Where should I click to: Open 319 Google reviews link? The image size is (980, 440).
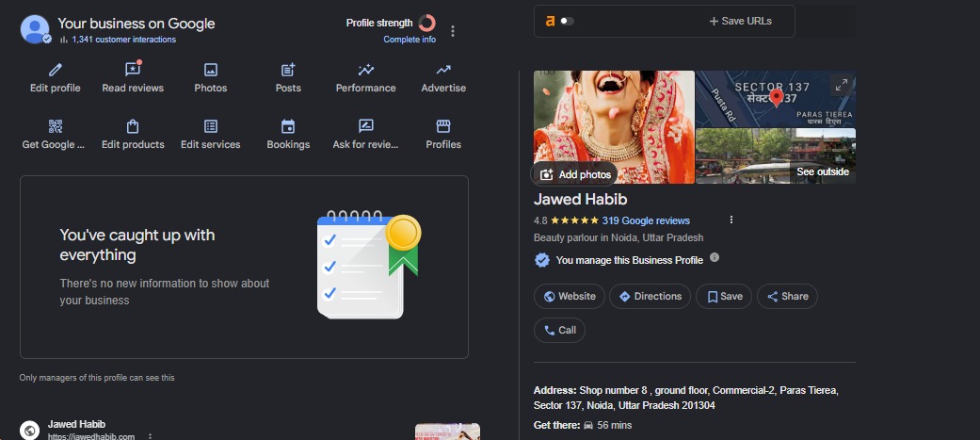click(646, 220)
